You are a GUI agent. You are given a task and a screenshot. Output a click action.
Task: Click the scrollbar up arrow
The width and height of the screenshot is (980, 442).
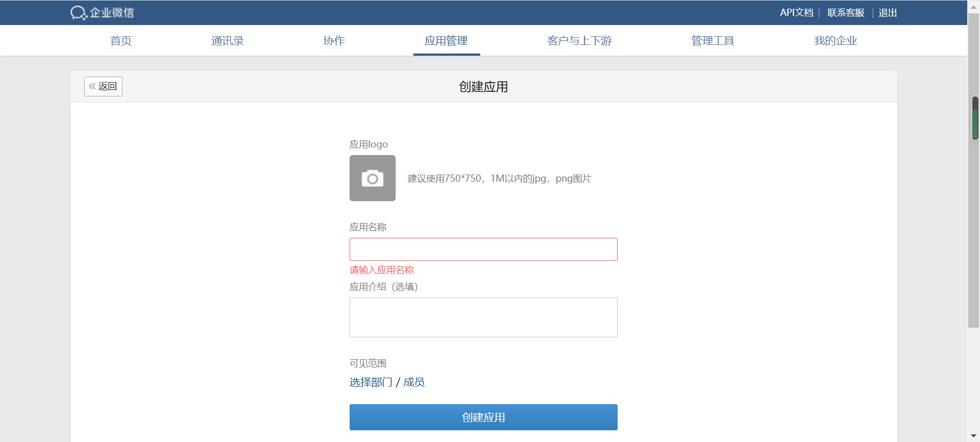(974, 7)
